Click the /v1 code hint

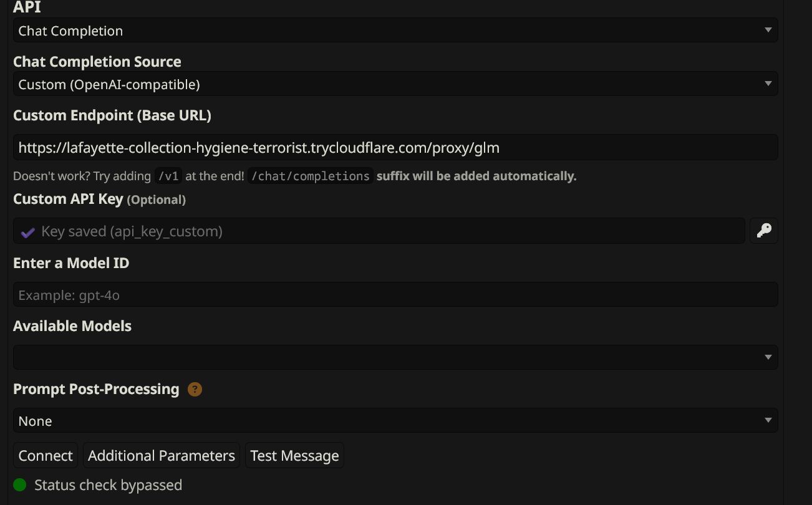(x=168, y=176)
